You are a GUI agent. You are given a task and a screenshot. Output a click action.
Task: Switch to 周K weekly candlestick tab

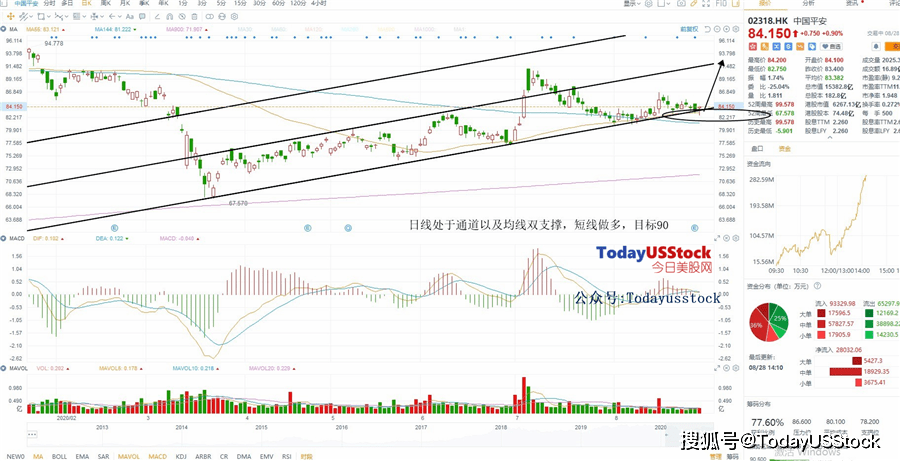(x=106, y=3)
